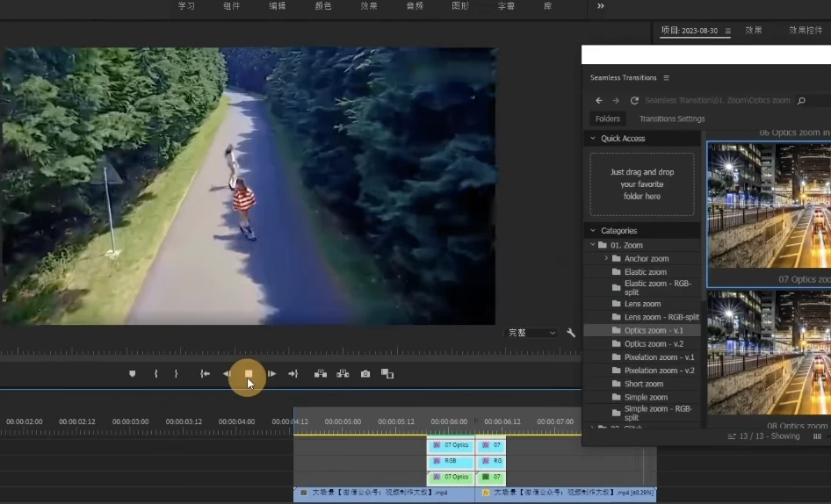The width and height of the screenshot is (831, 504).
Task: Select the 效果控件 panel tab
Action: click(x=805, y=30)
